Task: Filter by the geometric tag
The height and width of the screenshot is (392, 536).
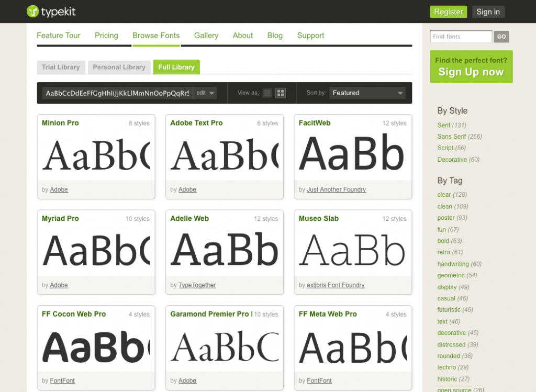Action: click(451, 275)
